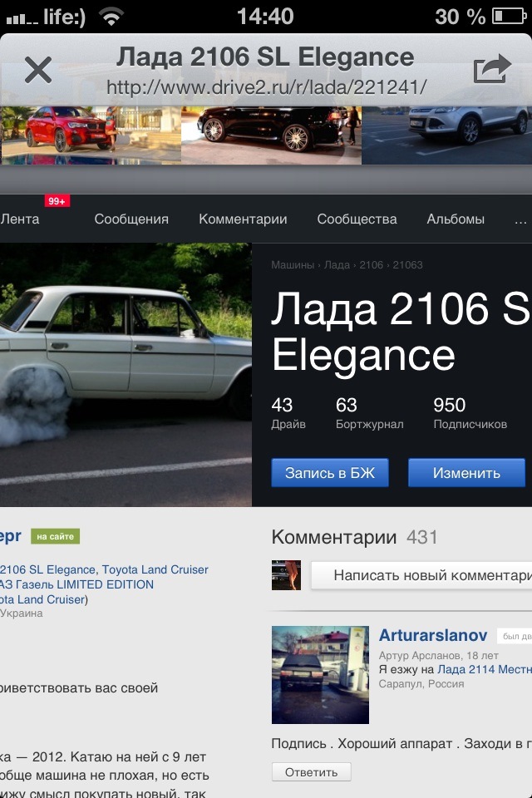Click Ответить under Arturarslanov's comment
The image size is (532, 798).
tap(311, 772)
